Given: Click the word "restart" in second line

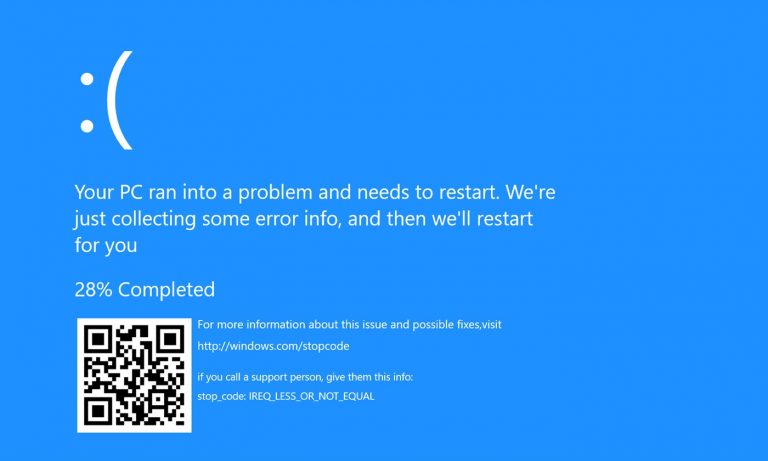Looking at the screenshot, I should tap(504, 218).
